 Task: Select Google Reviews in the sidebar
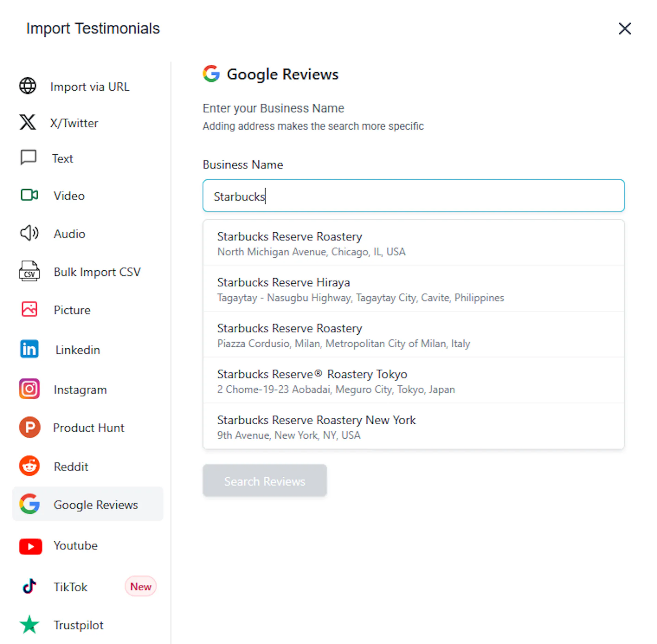click(88, 504)
